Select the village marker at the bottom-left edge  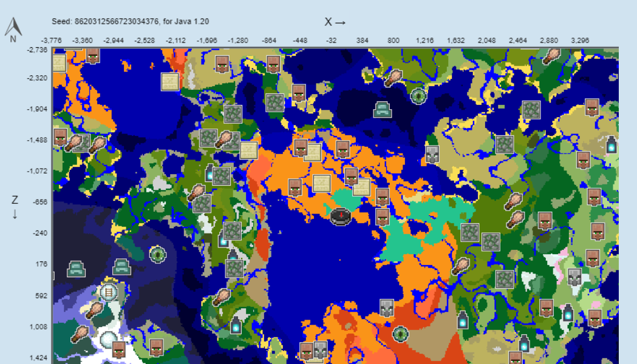coord(119,348)
